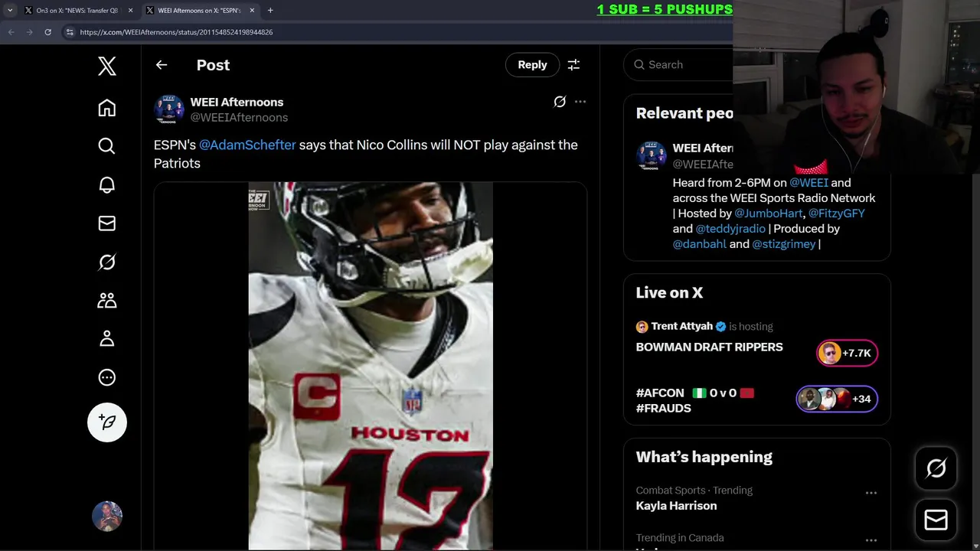Open WEEI avatar in Relevant people

651,156
